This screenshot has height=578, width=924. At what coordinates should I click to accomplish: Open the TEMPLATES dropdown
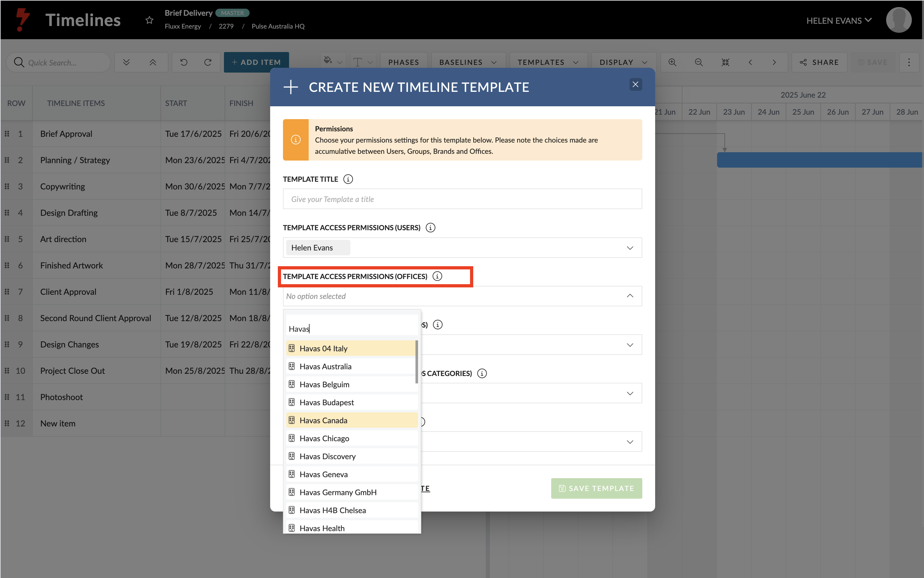[x=548, y=62]
